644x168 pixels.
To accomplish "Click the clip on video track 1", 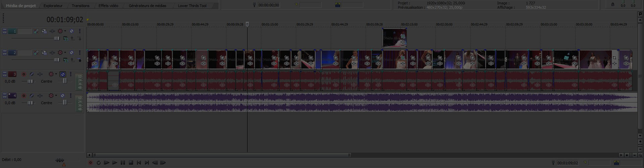I will [x=395, y=38].
